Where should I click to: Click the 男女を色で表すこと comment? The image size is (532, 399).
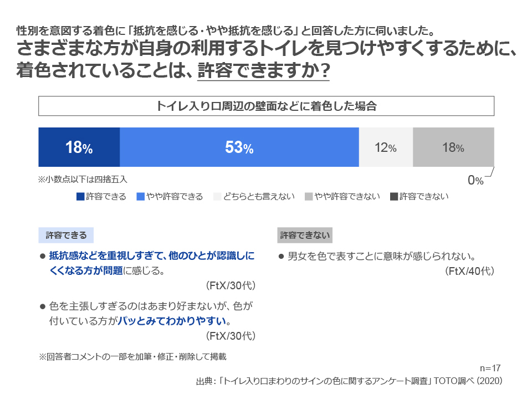[382, 256]
